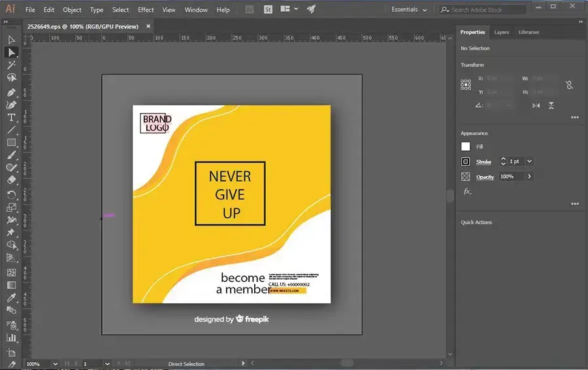Screen dimensions: 588x370
Task: Pick the Paintbrush tool
Action: tap(11, 155)
